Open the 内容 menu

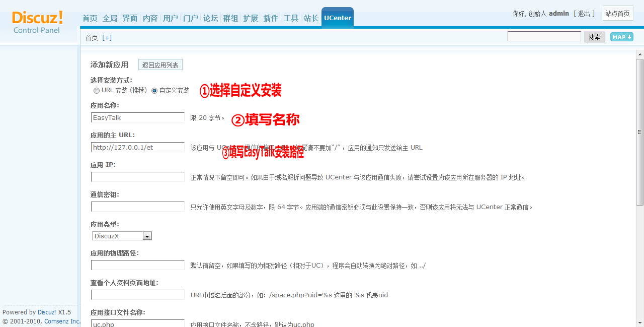coord(150,18)
